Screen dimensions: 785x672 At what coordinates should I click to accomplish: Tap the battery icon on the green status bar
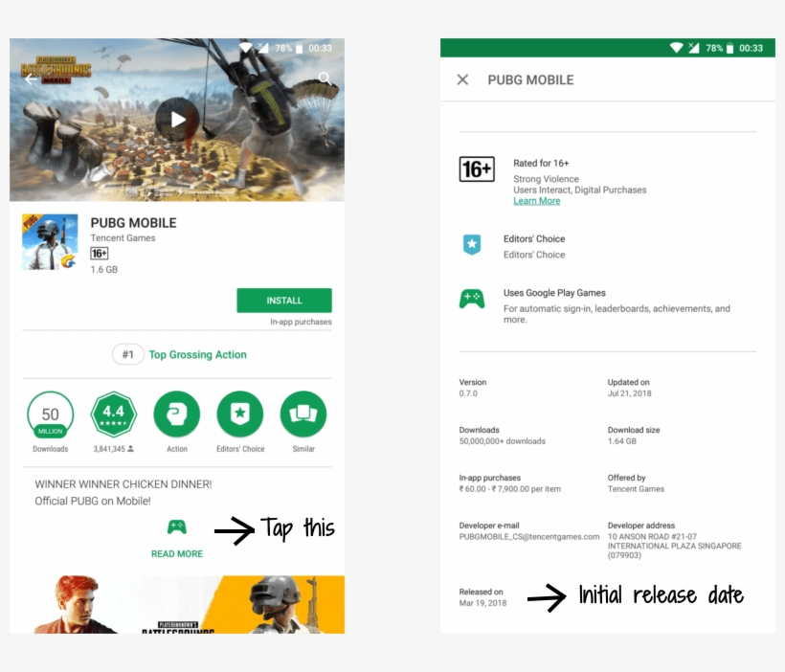click(x=729, y=48)
